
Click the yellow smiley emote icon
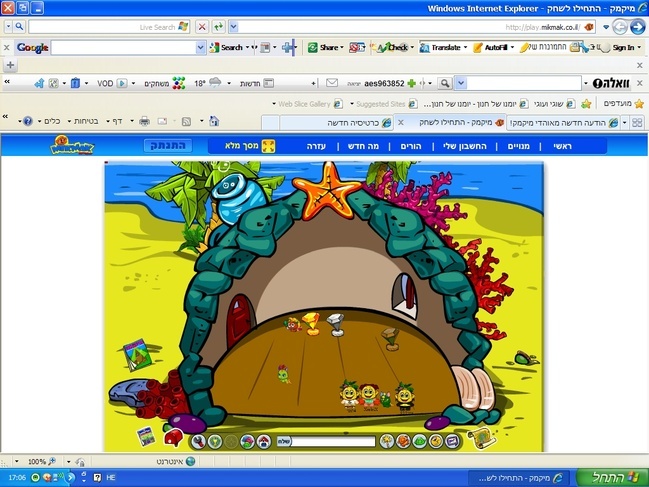(435, 441)
